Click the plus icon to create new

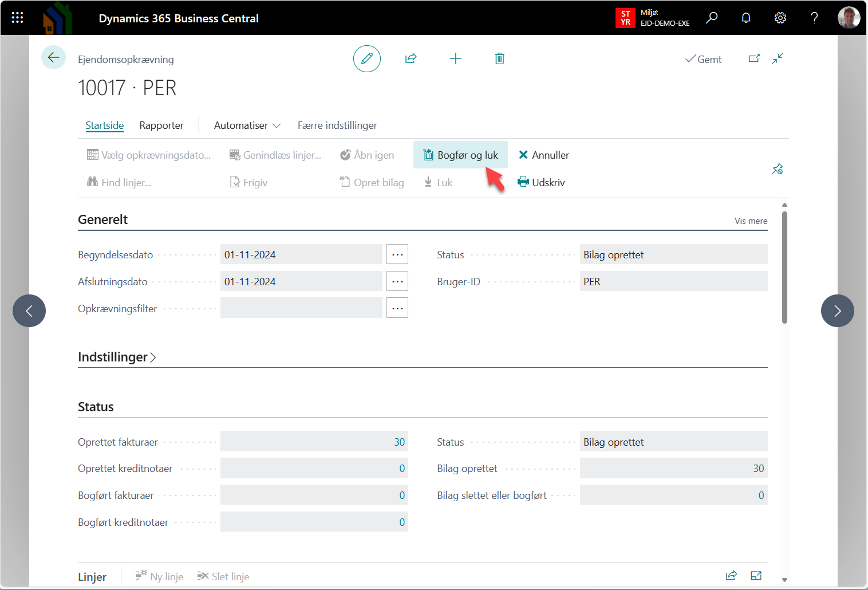[x=456, y=58]
